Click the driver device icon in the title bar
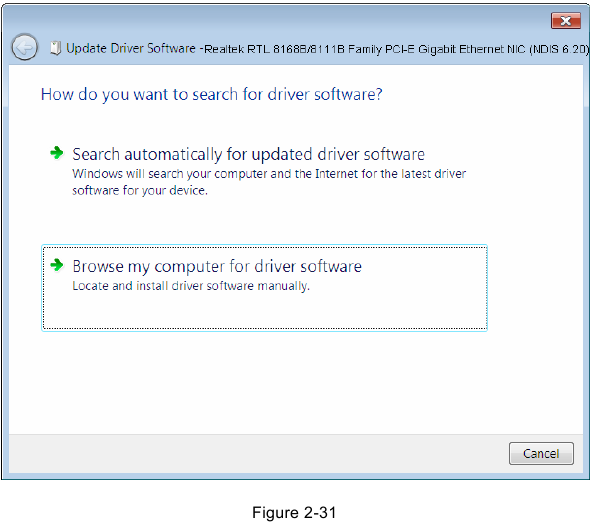This screenshot has height=523, width=592. click(x=56, y=48)
